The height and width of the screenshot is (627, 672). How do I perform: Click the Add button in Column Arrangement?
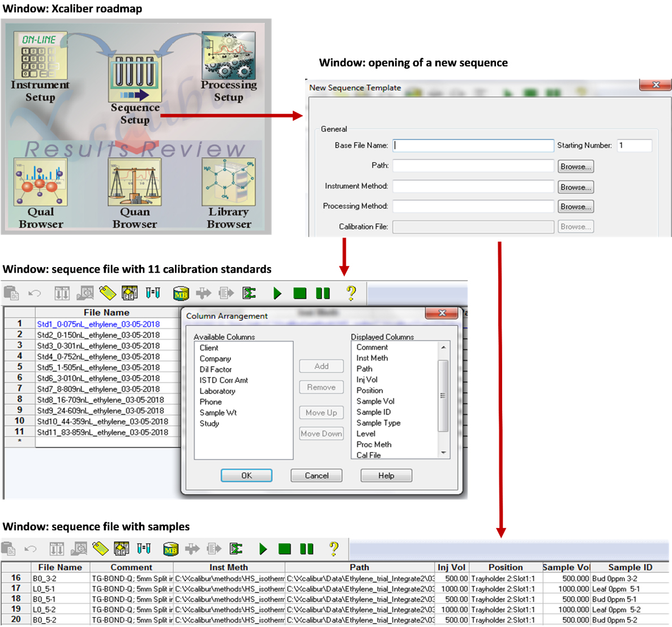tap(322, 366)
